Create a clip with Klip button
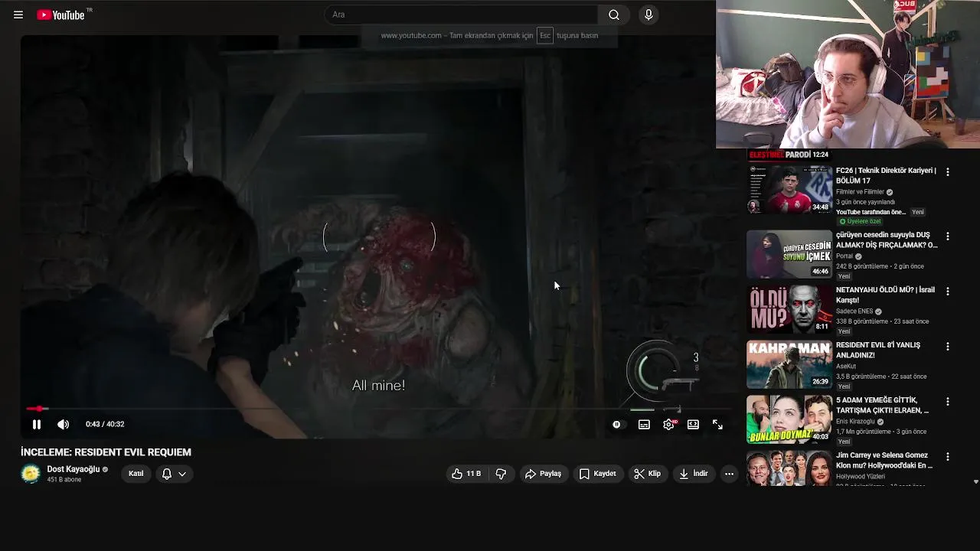Image resolution: width=980 pixels, height=551 pixels. click(x=647, y=474)
